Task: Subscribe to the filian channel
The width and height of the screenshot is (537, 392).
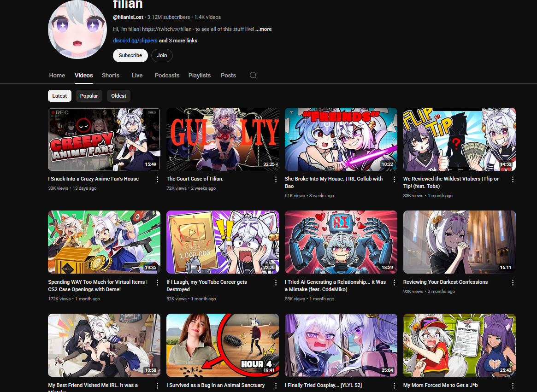Action: pyautogui.click(x=130, y=55)
